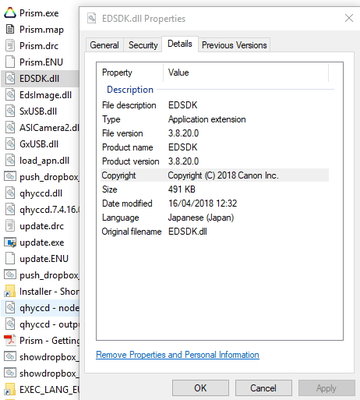Click the EXEC_LANG shortcut icon
The width and height of the screenshot is (360, 400).
(10, 390)
